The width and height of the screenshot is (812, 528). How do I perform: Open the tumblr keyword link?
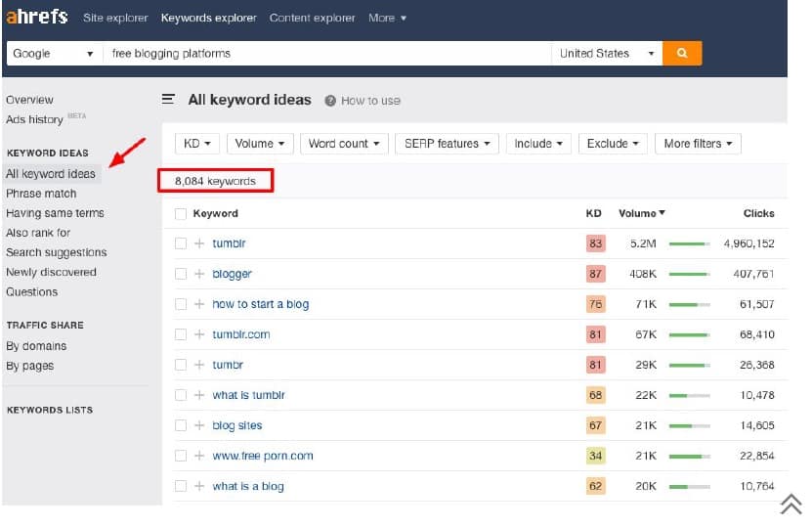point(229,243)
